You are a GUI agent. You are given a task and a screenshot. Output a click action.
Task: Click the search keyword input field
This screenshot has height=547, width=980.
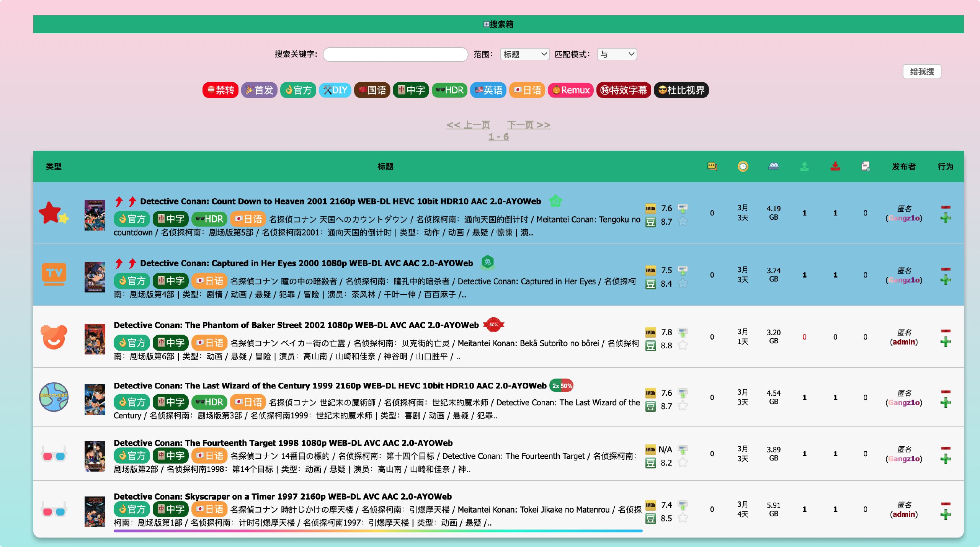(x=395, y=54)
